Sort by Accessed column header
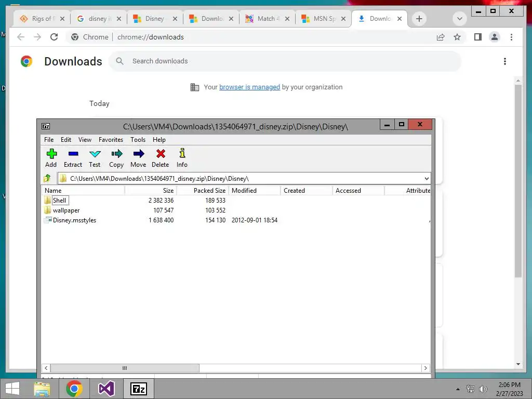Viewport: 532px width, 399px height. click(358, 191)
